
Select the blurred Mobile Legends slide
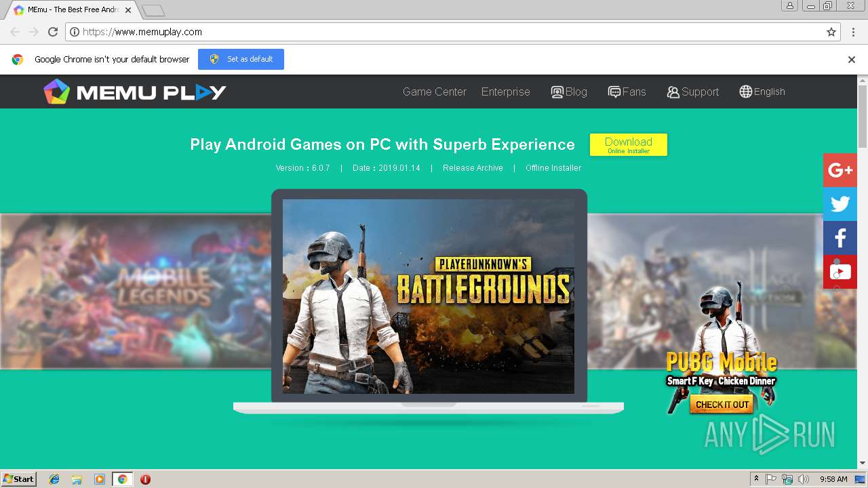pyautogui.click(x=136, y=291)
